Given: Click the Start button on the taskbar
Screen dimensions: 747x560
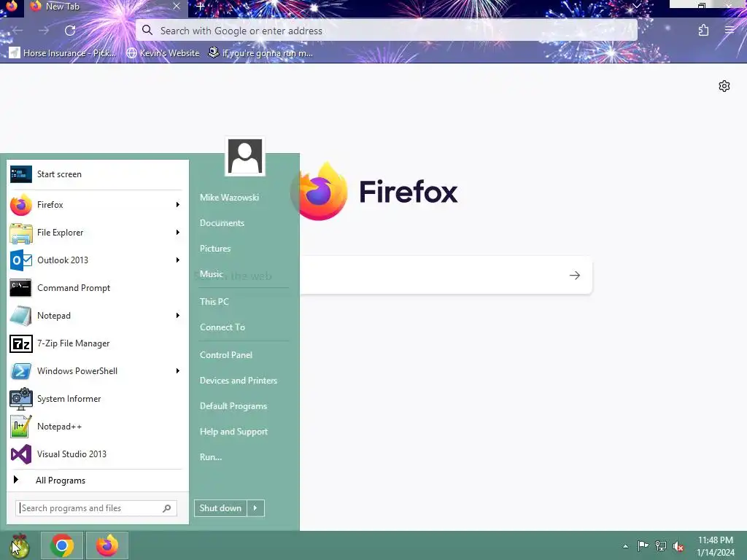Looking at the screenshot, I should (x=19, y=545).
